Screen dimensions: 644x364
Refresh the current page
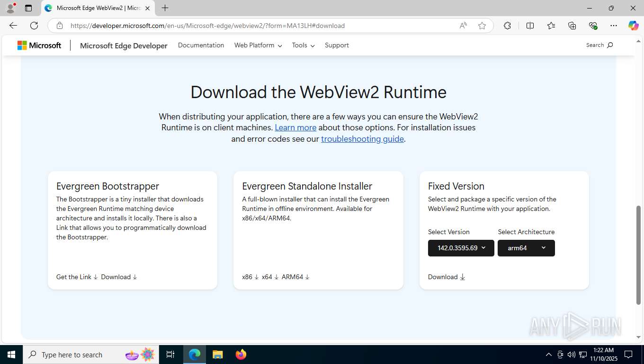click(34, 26)
